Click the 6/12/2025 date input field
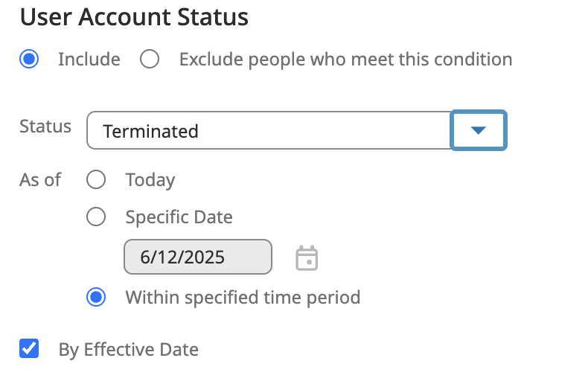 (198, 258)
